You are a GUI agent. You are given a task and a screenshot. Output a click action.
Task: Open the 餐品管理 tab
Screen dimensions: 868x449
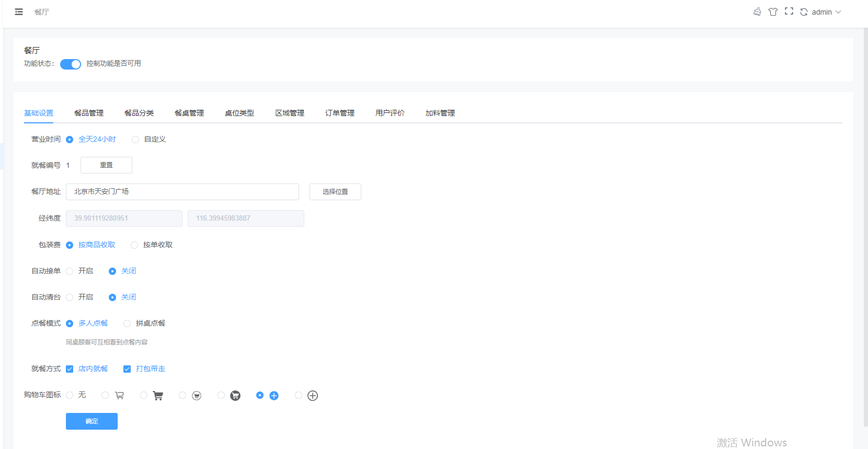coord(89,113)
